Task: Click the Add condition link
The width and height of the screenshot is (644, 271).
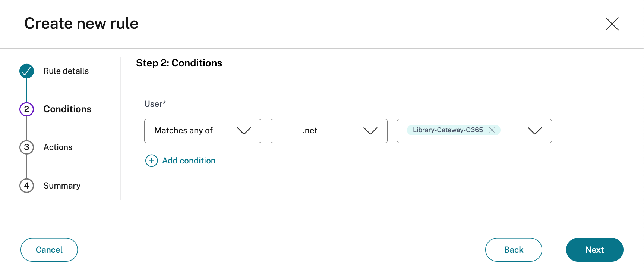Action: pyautogui.click(x=189, y=161)
